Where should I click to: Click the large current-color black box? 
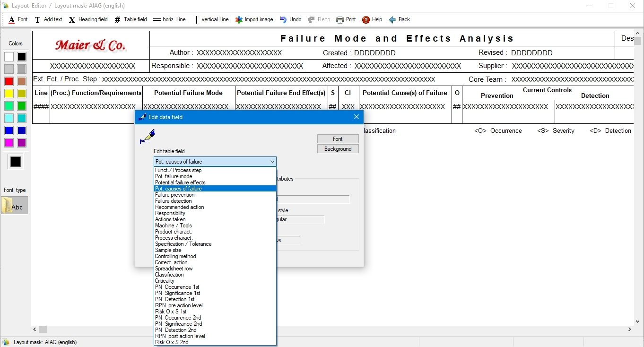point(16,162)
